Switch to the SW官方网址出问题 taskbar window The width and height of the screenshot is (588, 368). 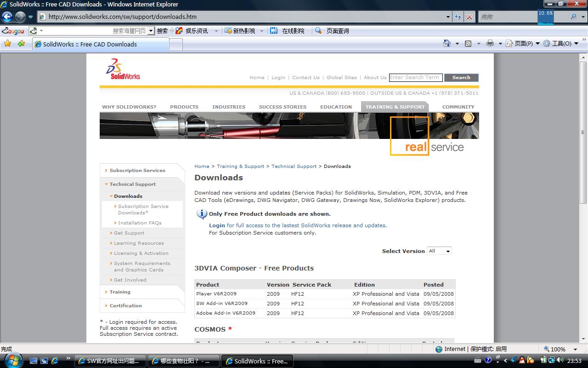pyautogui.click(x=110, y=361)
